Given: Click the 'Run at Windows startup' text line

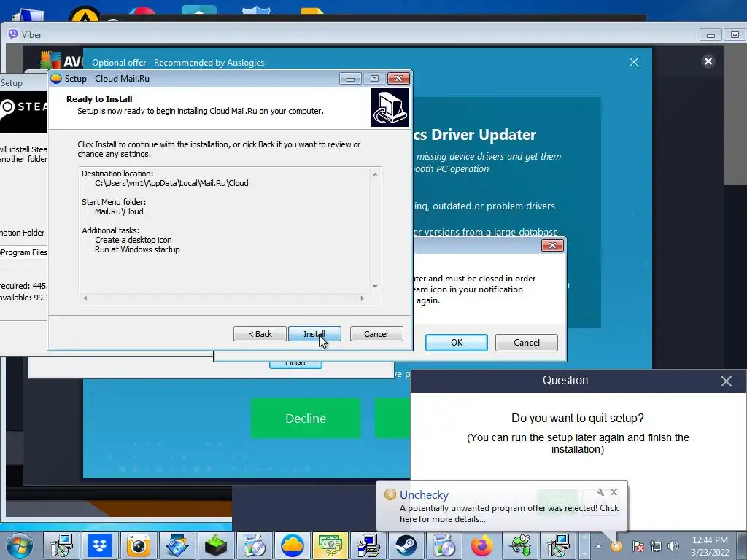Looking at the screenshot, I should 137,249.
